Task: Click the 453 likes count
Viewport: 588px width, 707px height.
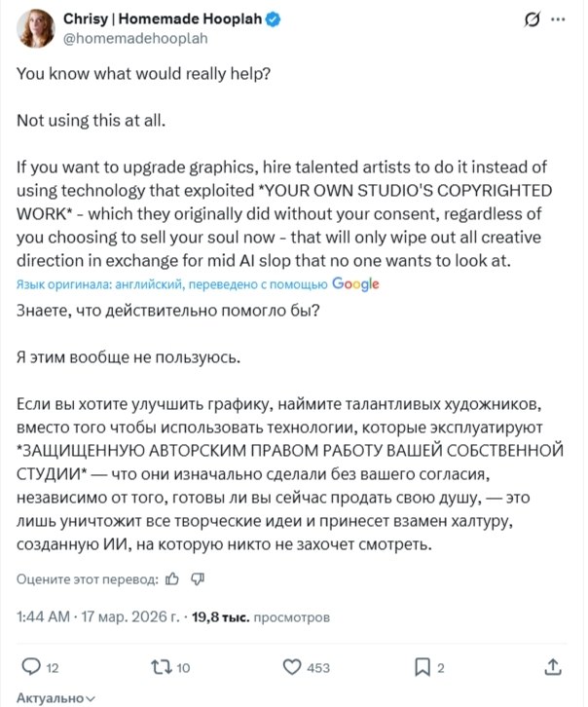Action: click(318, 668)
